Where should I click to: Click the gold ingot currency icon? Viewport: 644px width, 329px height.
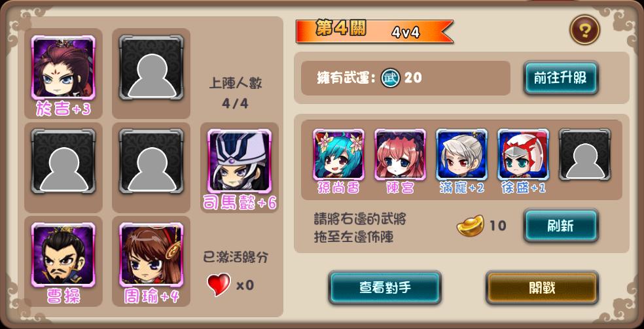(471, 226)
